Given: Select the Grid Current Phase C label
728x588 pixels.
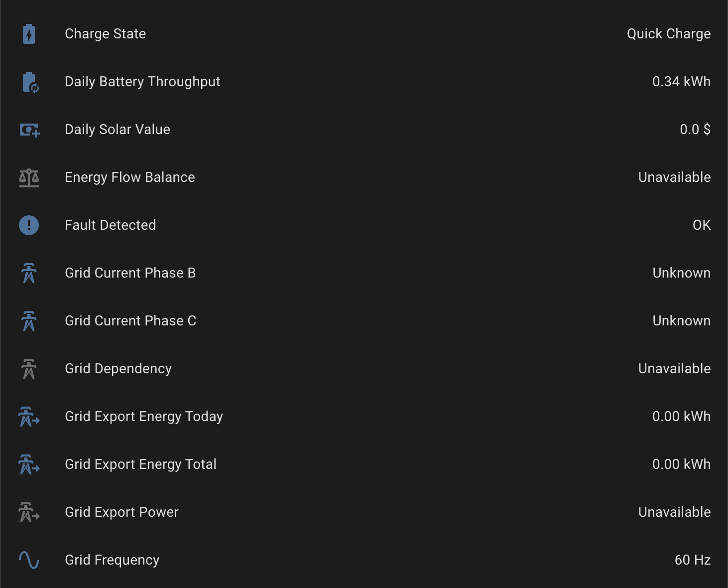Looking at the screenshot, I should [x=130, y=321].
